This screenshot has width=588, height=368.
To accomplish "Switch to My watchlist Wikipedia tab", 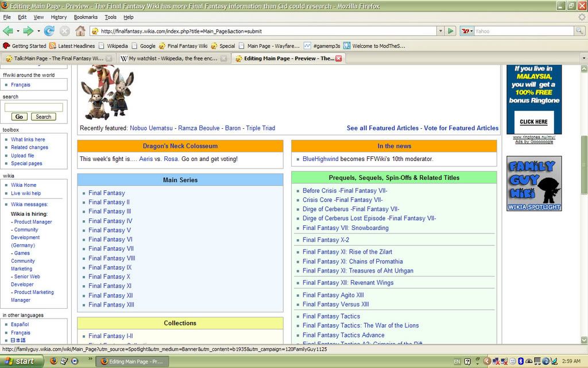I will [x=173, y=58].
